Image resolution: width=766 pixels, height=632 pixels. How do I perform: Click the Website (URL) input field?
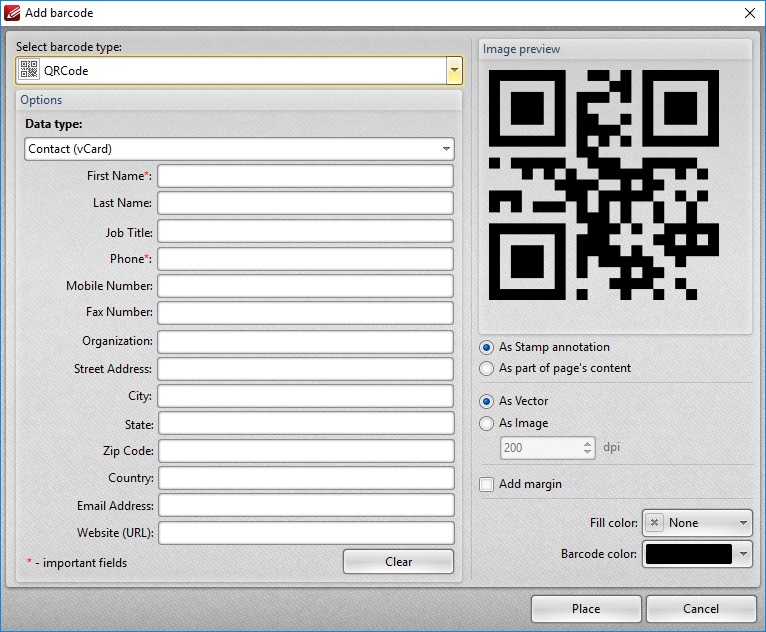tap(306, 533)
